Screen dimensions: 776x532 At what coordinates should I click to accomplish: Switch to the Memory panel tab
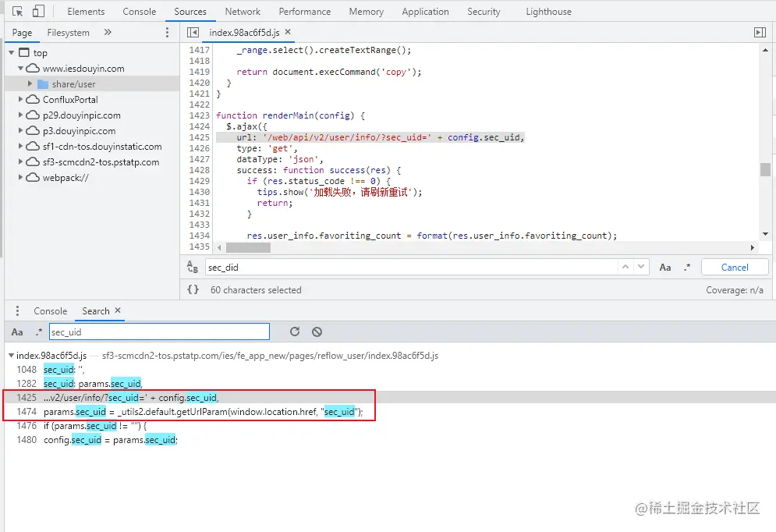(367, 12)
